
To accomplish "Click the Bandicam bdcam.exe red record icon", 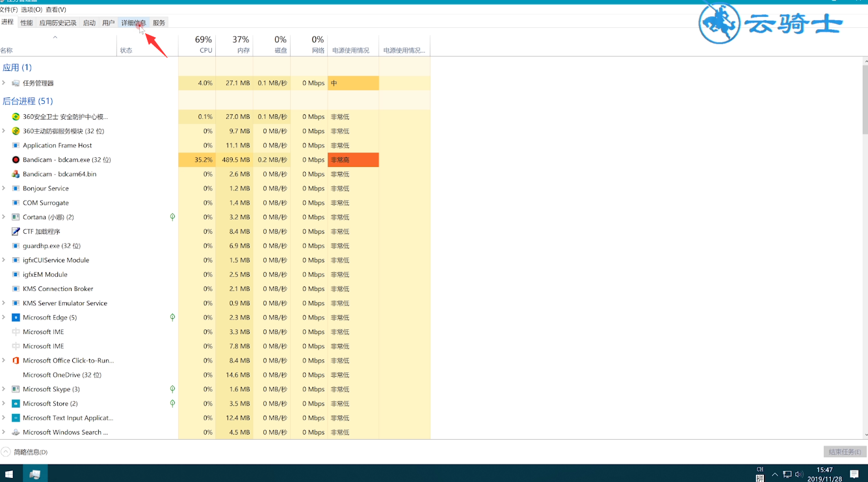I will coord(16,160).
